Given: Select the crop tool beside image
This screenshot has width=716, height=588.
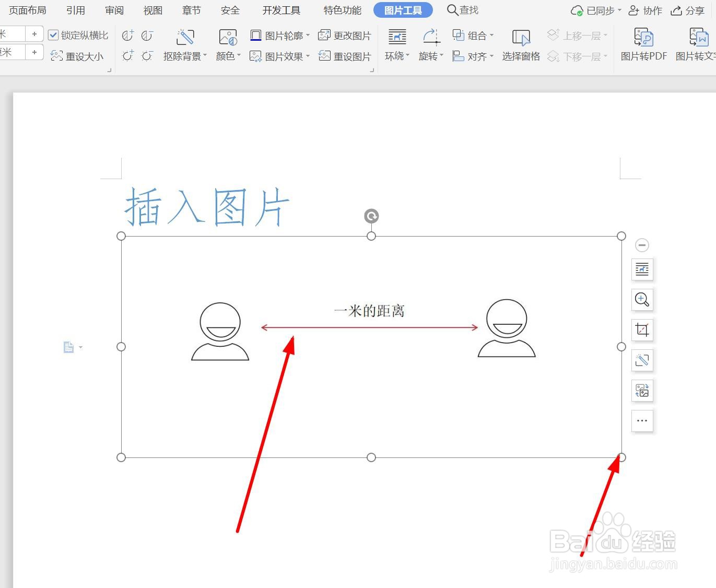Looking at the screenshot, I should coord(642,330).
